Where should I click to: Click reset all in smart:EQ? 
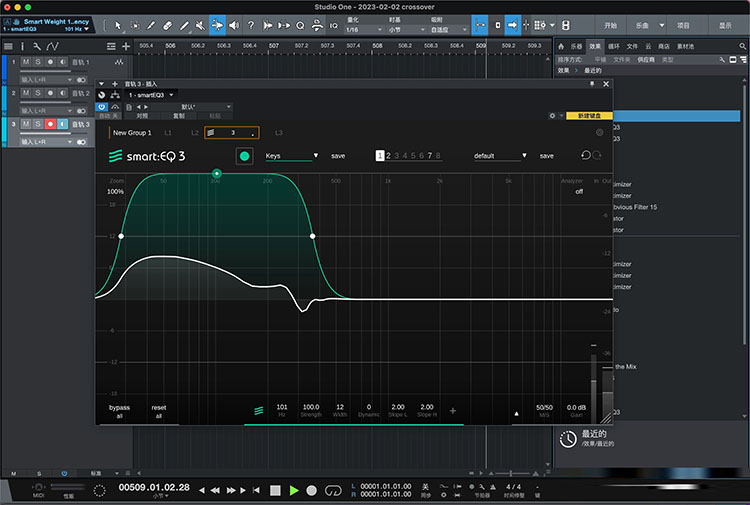[159, 411]
